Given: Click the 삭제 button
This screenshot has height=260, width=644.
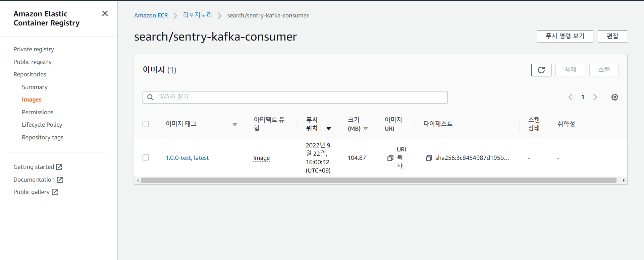Looking at the screenshot, I should coord(570,70).
